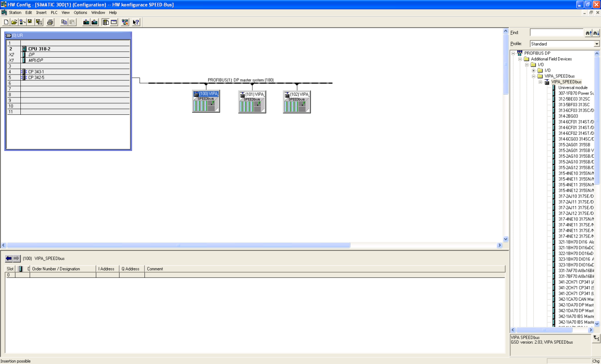Save configuration with the floppy disk icon
This screenshot has width=601, height=364.
[x=30, y=22]
